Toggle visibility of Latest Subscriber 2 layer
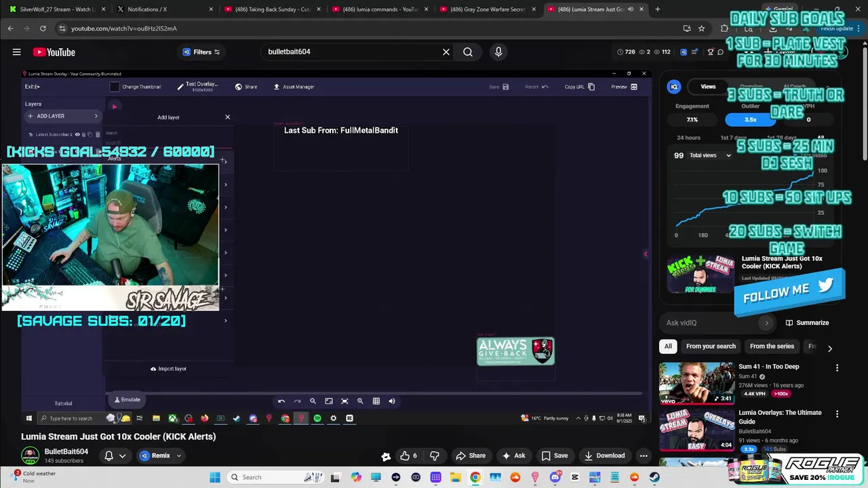 [x=77, y=135]
